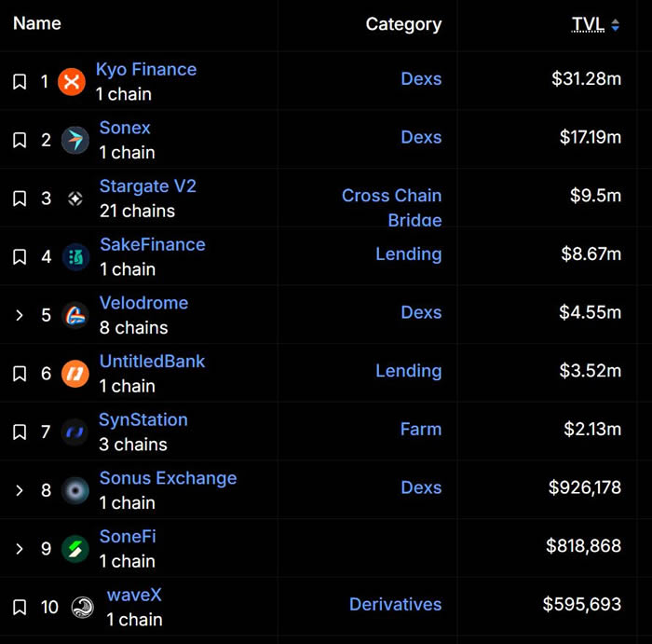Bookmark the waveX protocol
The height and width of the screenshot is (644, 652).
point(20,608)
